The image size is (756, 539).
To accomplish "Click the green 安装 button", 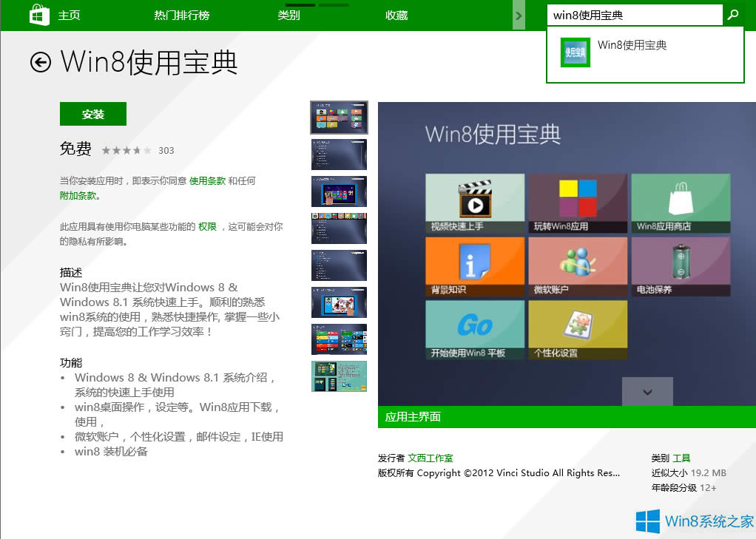I will point(92,114).
